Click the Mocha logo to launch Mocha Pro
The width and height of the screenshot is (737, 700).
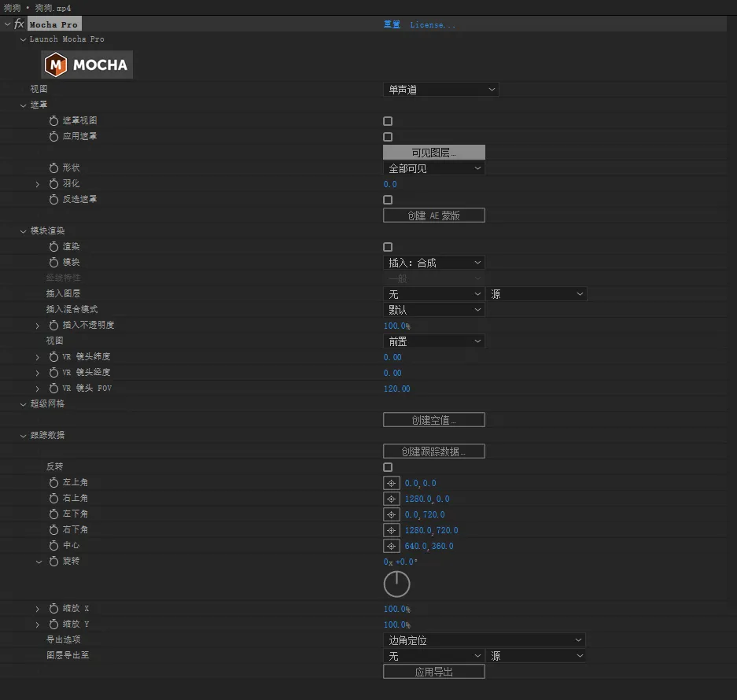click(x=87, y=64)
